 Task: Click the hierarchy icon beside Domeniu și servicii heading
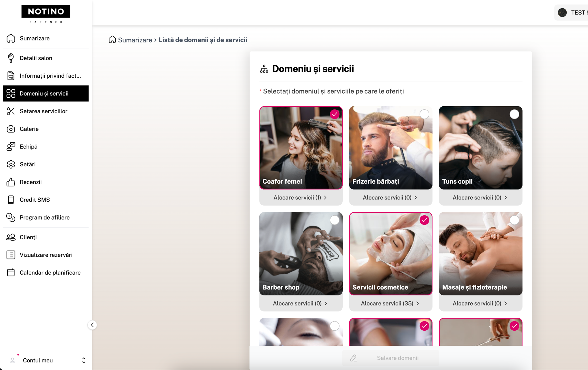(264, 69)
